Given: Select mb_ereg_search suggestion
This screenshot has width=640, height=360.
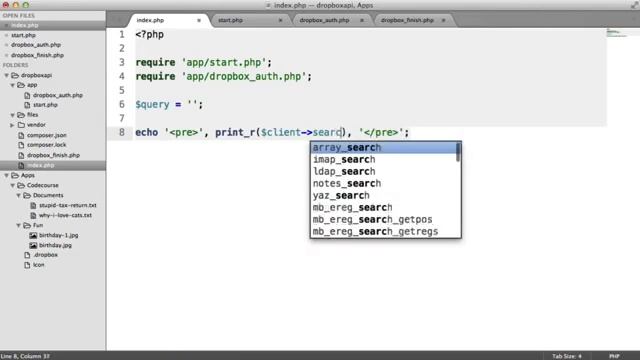Looking at the screenshot, I should pos(383,207).
